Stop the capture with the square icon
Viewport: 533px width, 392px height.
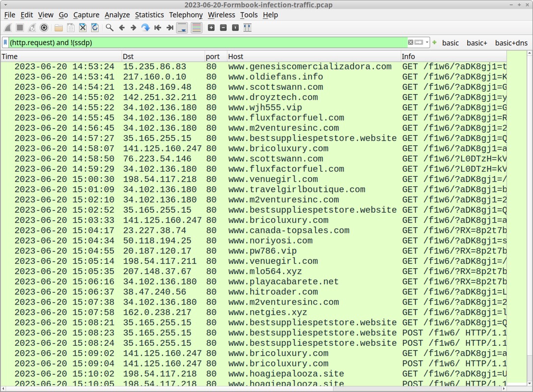pyautogui.click(x=20, y=28)
